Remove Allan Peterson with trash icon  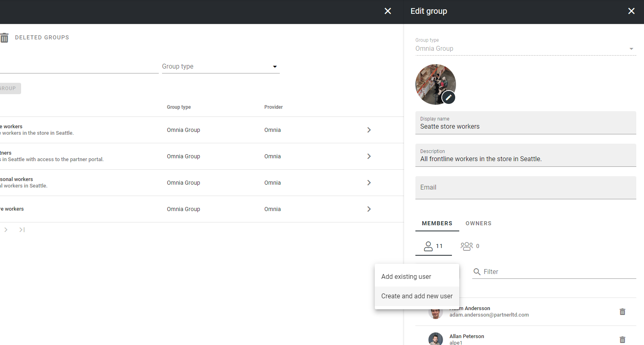point(622,340)
